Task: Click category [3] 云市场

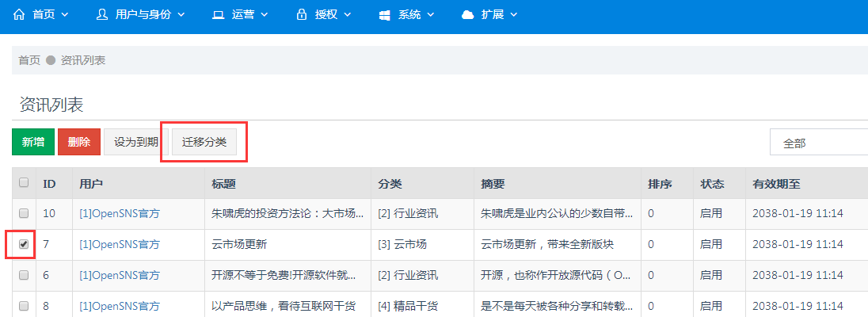Action: point(402,244)
